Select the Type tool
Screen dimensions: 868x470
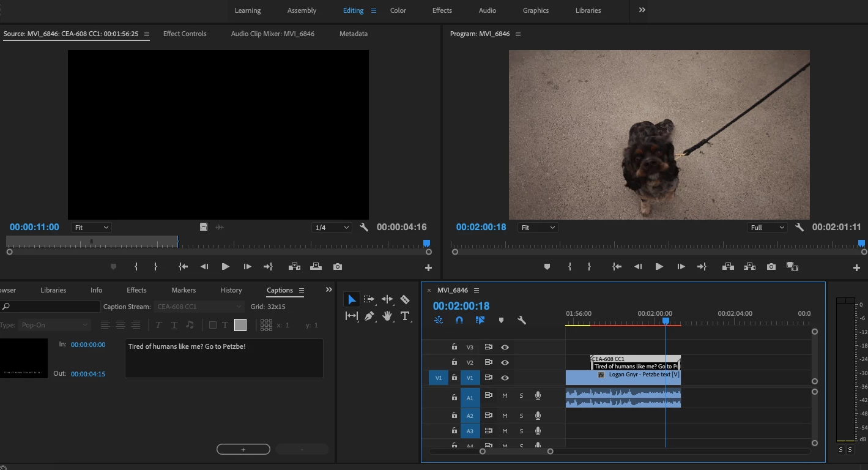tap(405, 316)
